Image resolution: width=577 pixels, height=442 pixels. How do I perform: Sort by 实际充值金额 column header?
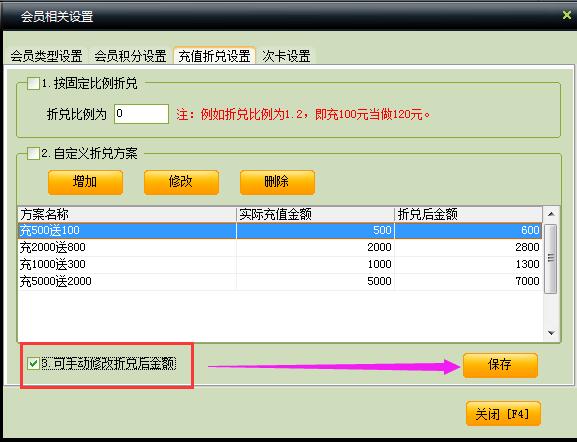pyautogui.click(x=315, y=214)
